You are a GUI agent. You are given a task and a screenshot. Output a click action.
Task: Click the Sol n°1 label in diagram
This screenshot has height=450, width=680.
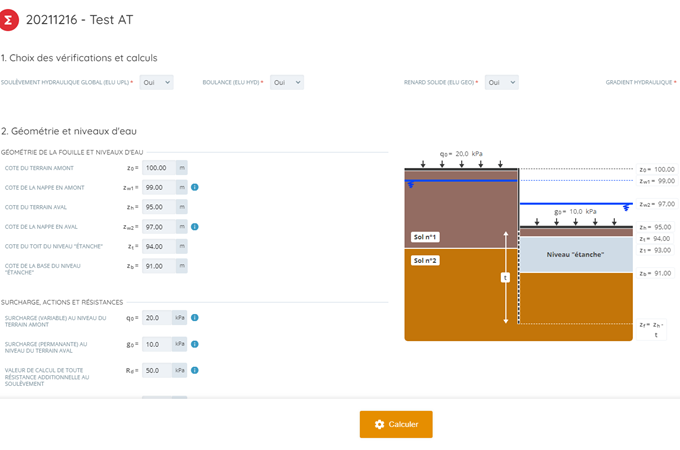point(425,237)
